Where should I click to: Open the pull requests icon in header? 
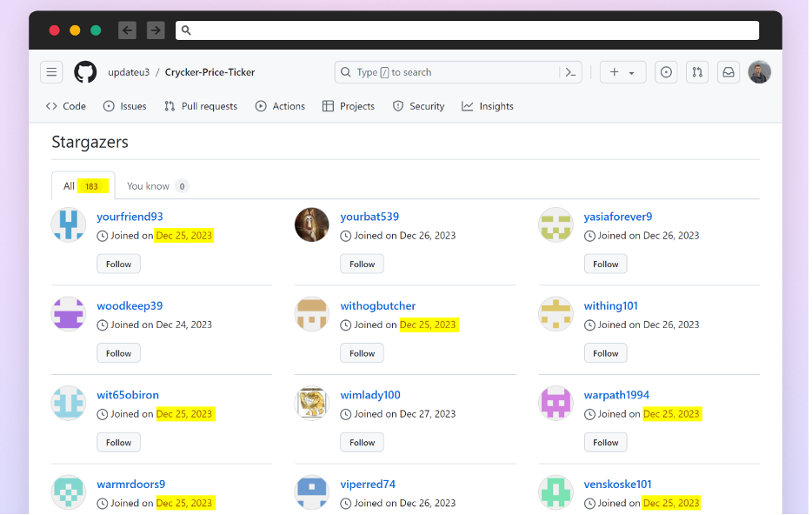pos(697,72)
